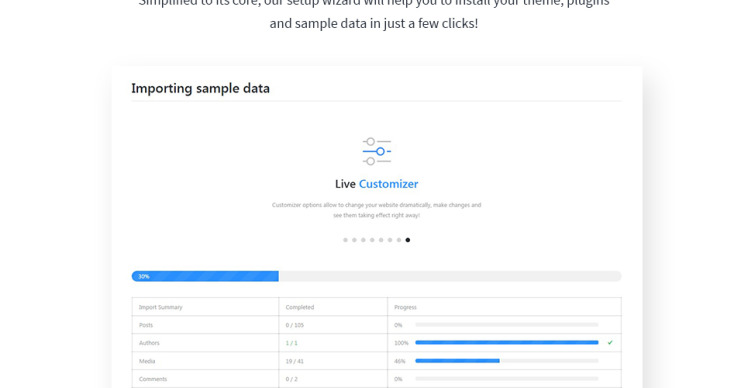The width and height of the screenshot is (748, 388).
Task: Click the Comments row label
Action: pyautogui.click(x=153, y=379)
